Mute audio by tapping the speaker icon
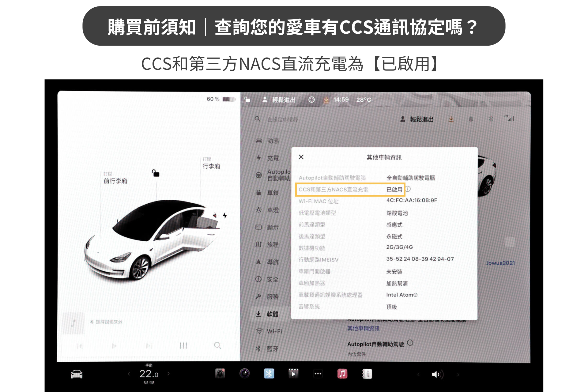Image resolution: width=588 pixels, height=392 pixels. click(437, 374)
